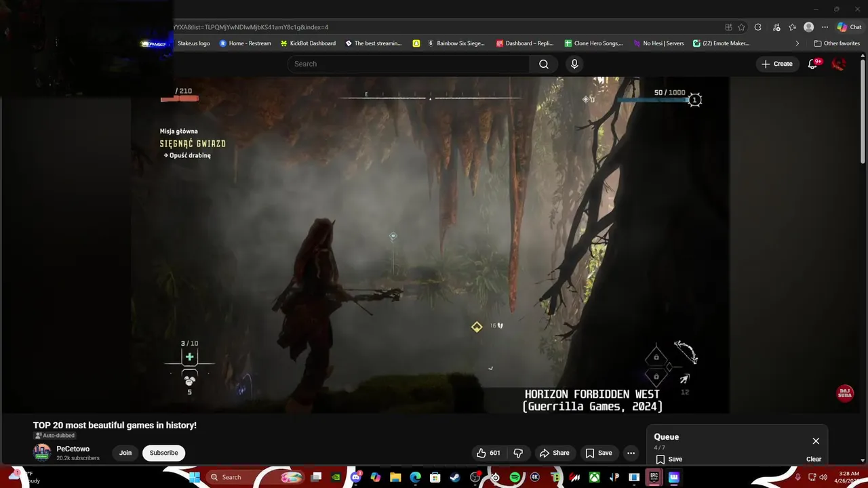868x488 pixels.
Task: Open browser settings and more menu
Action: pyautogui.click(x=825, y=27)
